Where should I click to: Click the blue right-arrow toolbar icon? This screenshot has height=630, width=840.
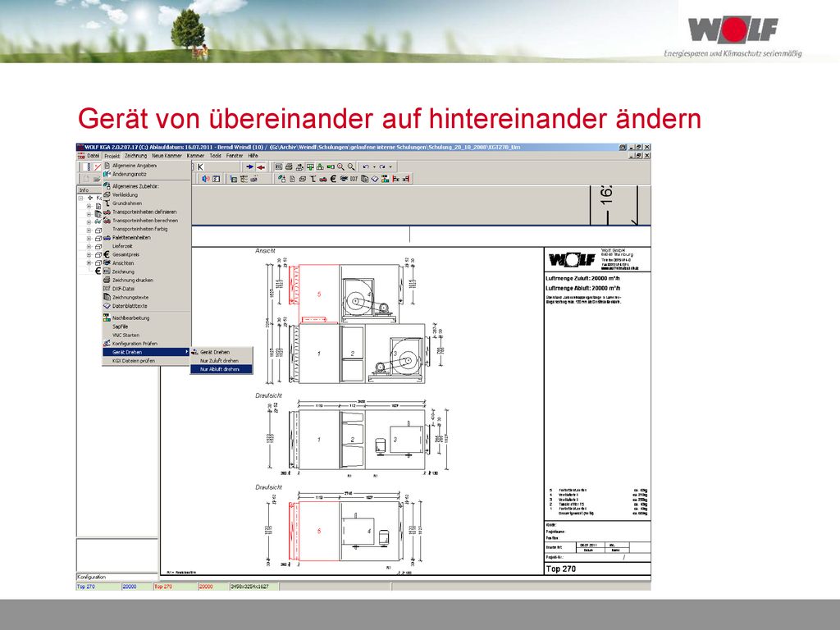(249, 167)
